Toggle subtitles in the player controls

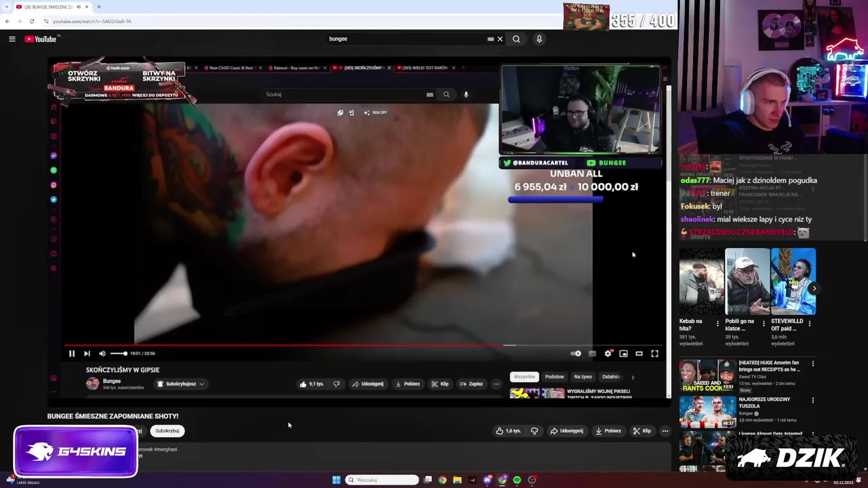592,353
